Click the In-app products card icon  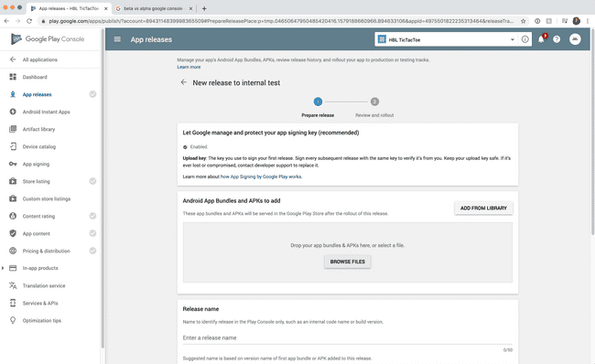(13, 268)
